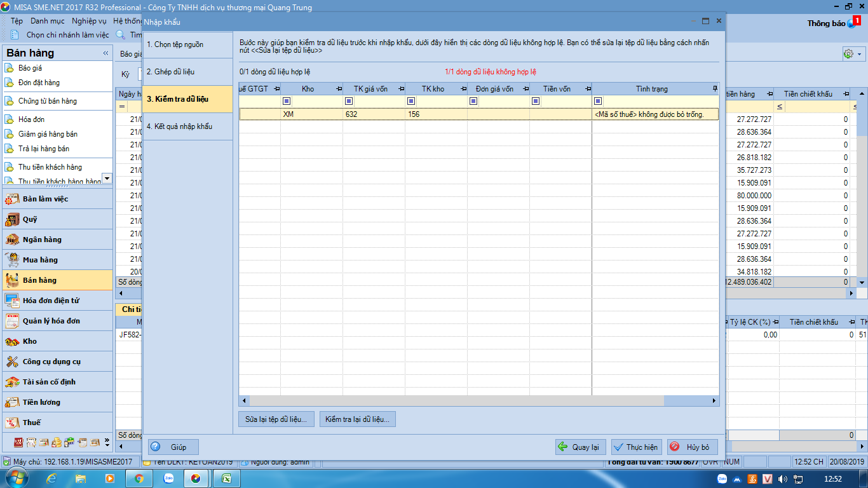Click the Sửa lại tệp dữ liệu button
Screen dimensions: 868x488
(x=276, y=419)
